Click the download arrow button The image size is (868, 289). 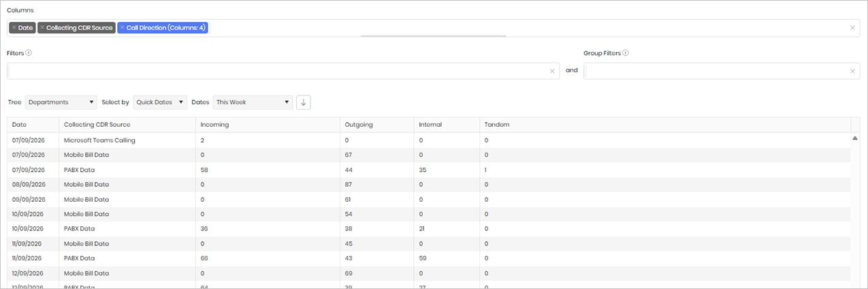(x=304, y=102)
